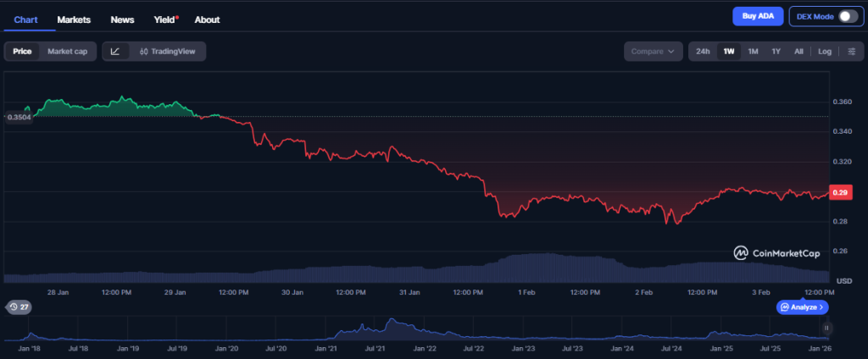
Task: Select the line chart view icon
Action: point(115,52)
